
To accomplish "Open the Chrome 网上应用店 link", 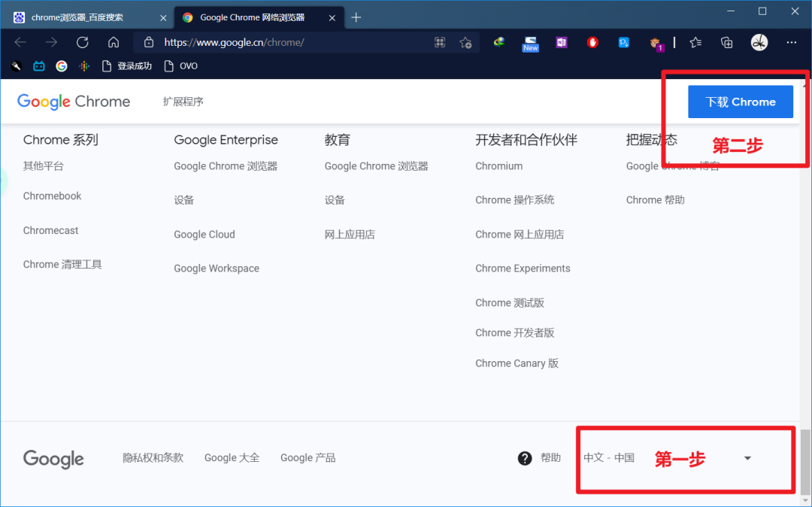I will click(x=520, y=235).
